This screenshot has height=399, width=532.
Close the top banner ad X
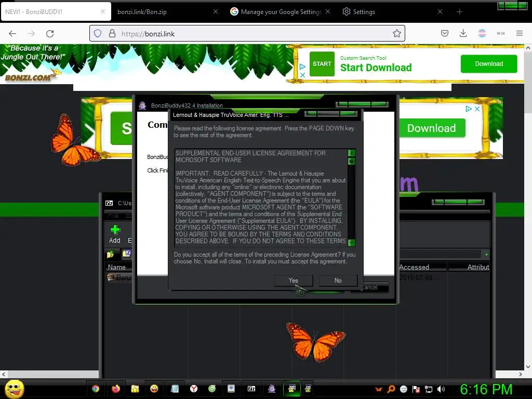click(303, 75)
